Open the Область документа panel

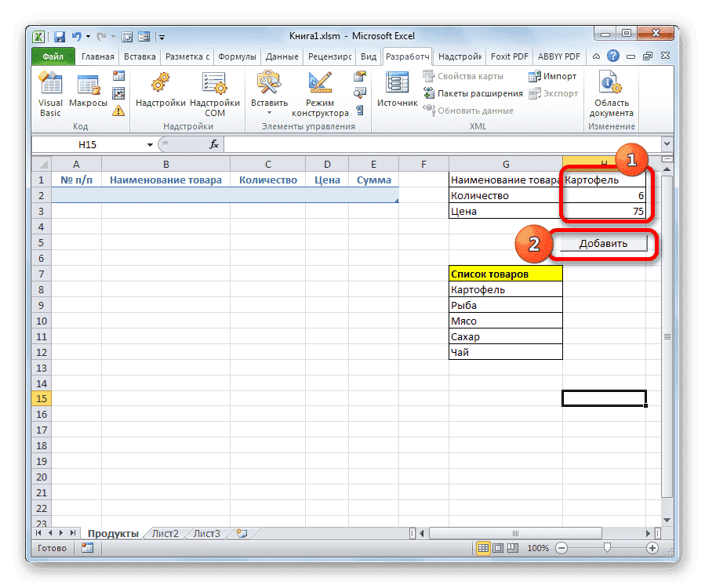pyautogui.click(x=610, y=90)
